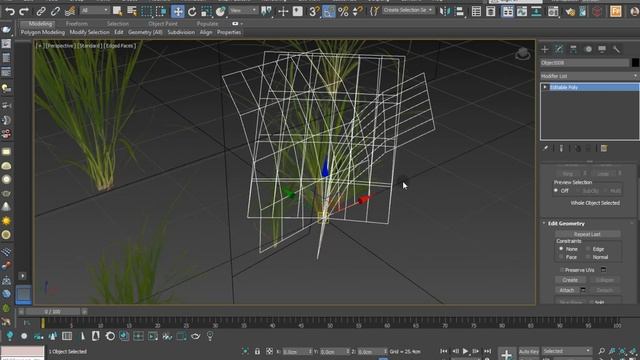Switch to the Selection ribbon tab
The height and width of the screenshot is (360, 640).
pyautogui.click(x=118, y=24)
